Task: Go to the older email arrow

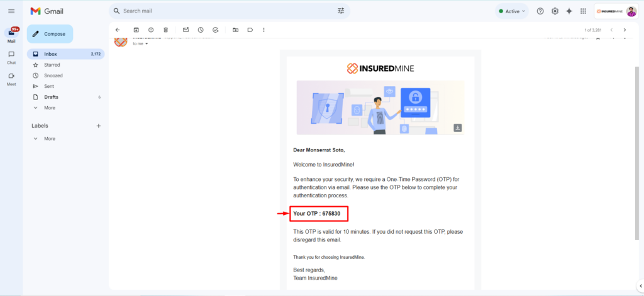Action: pyautogui.click(x=625, y=30)
